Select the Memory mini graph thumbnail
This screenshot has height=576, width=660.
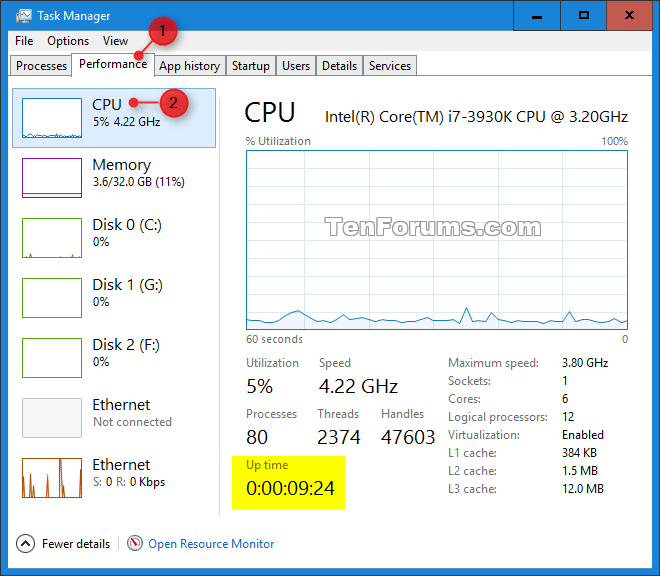click(x=52, y=178)
